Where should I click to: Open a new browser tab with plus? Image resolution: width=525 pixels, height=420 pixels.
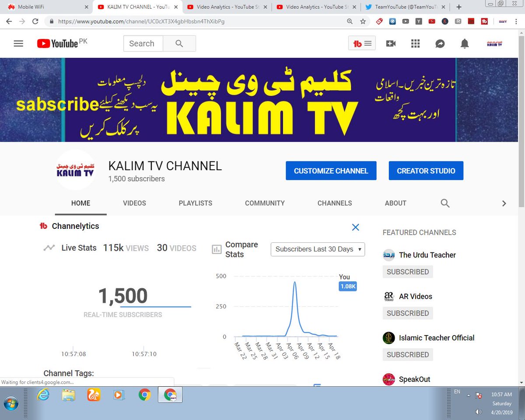tap(459, 7)
